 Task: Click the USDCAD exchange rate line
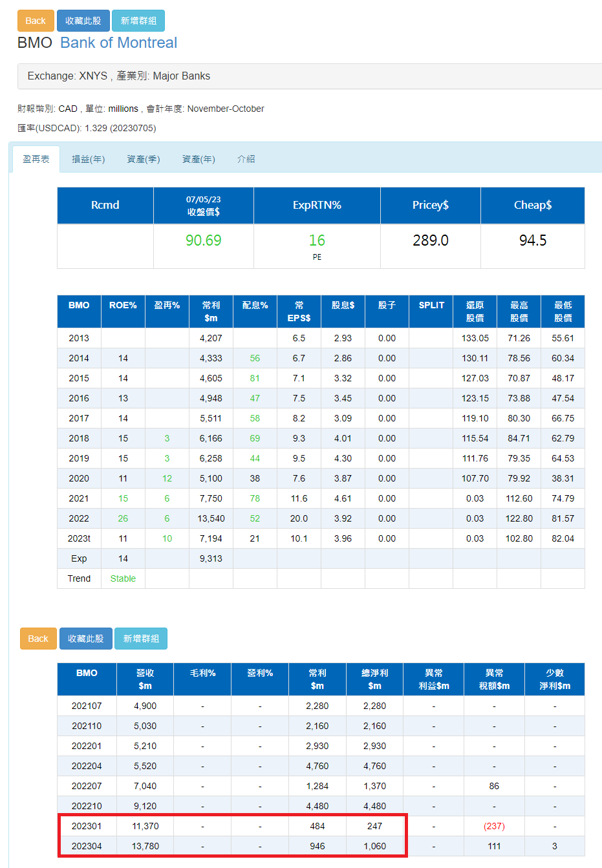click(87, 128)
